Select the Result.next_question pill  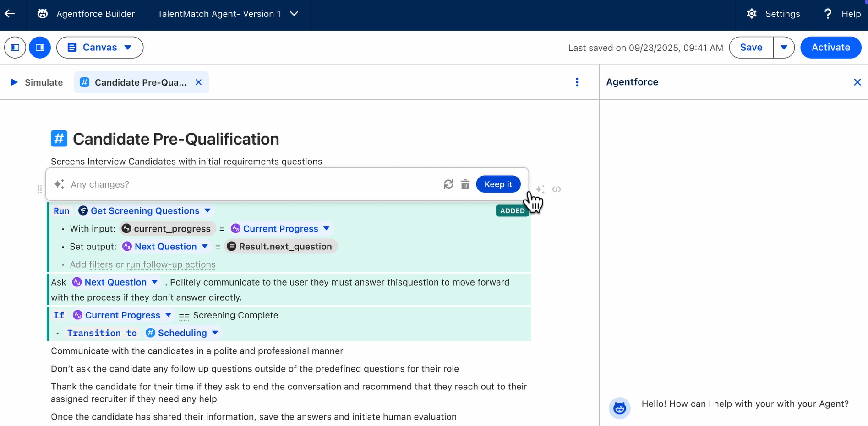click(x=280, y=247)
